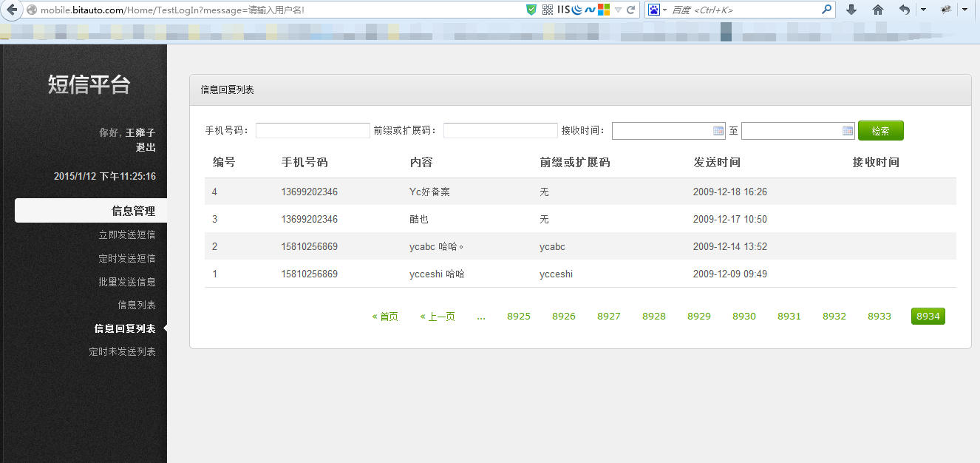
Task: Open 批量发送信息 in the sidebar
Action: click(x=127, y=282)
